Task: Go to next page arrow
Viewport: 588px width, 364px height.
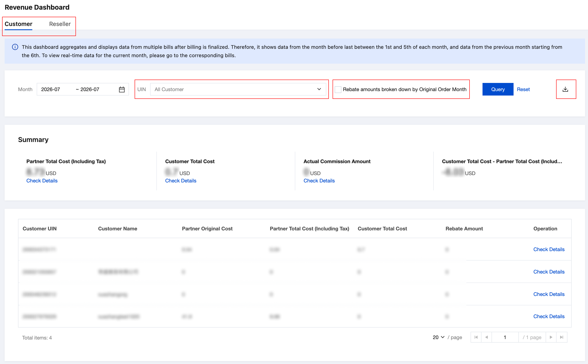Action: click(x=551, y=337)
